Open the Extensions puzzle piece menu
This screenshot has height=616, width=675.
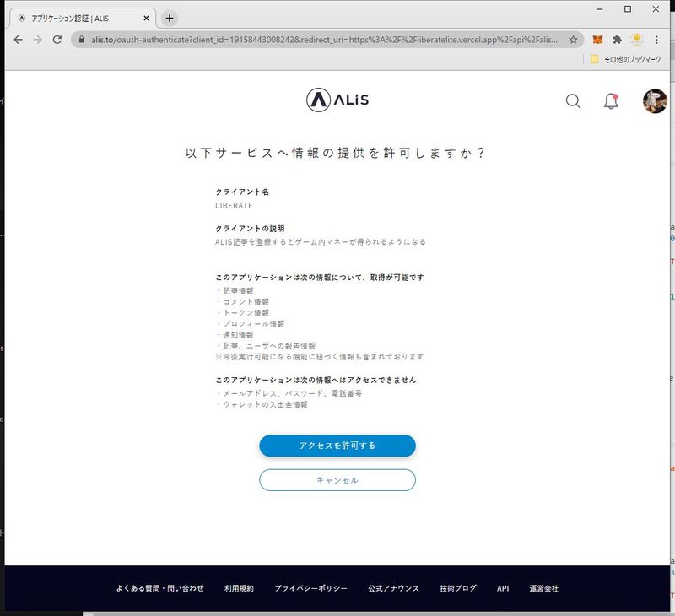618,40
